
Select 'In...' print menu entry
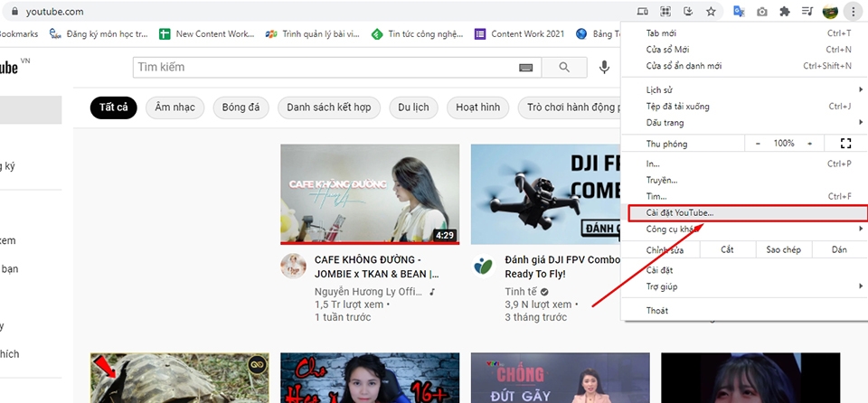point(744,164)
